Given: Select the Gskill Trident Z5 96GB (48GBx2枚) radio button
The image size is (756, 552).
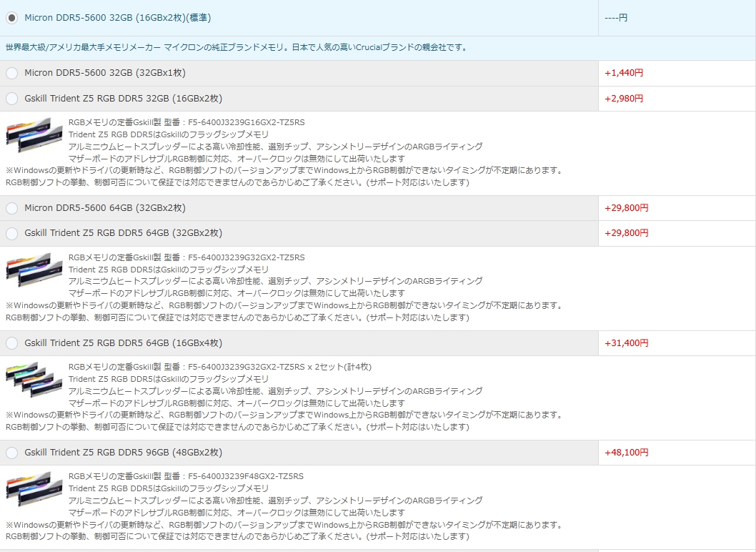Looking at the screenshot, I should [11, 453].
